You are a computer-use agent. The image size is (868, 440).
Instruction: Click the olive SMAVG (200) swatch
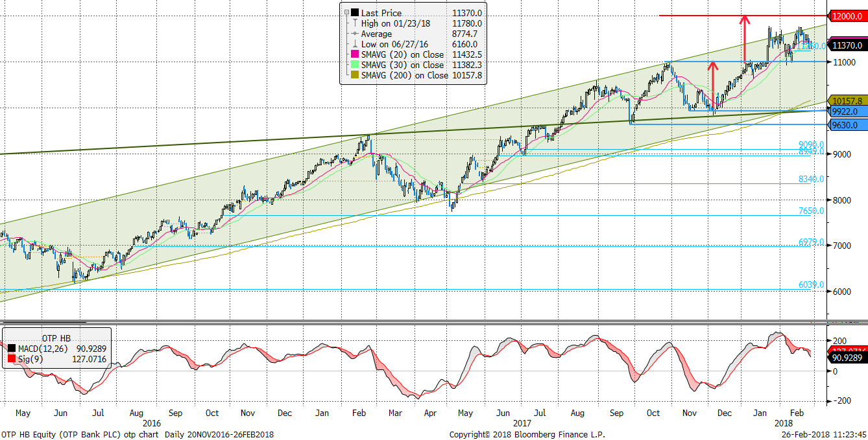[x=354, y=75]
